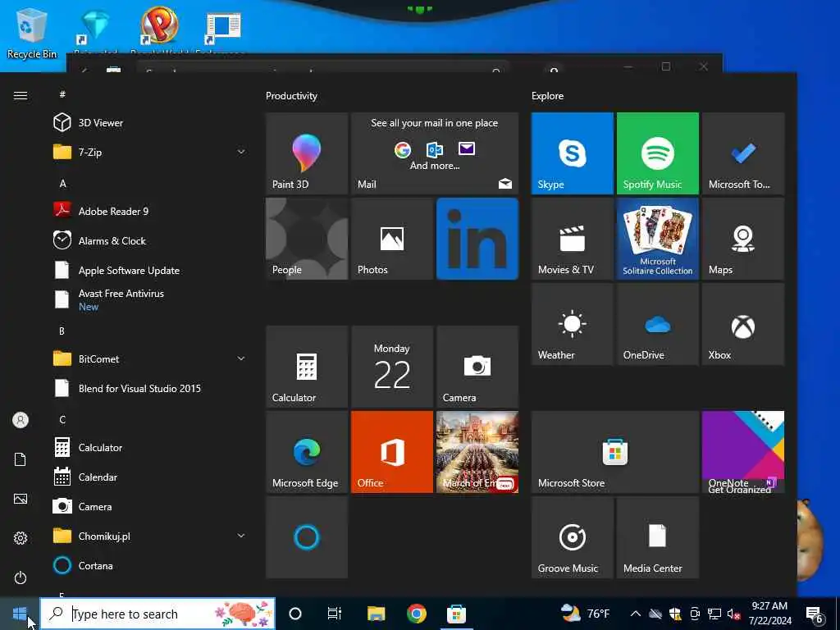Select the Explore group heading

(x=547, y=96)
